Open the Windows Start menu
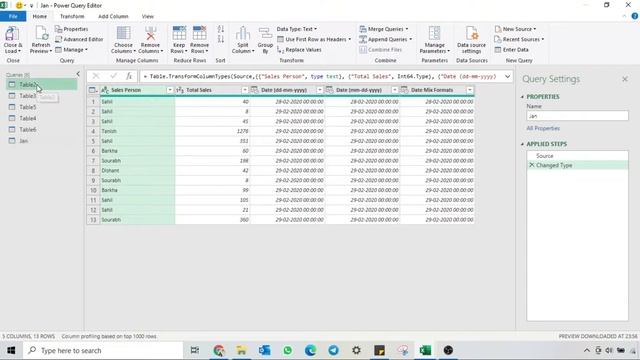The height and width of the screenshot is (360, 640). 11,350
